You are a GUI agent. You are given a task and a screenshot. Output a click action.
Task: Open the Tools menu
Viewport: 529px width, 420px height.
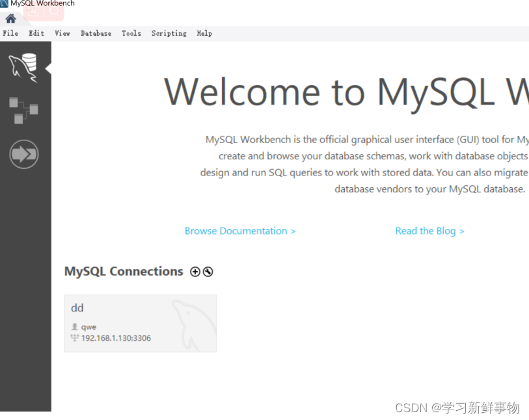point(131,33)
